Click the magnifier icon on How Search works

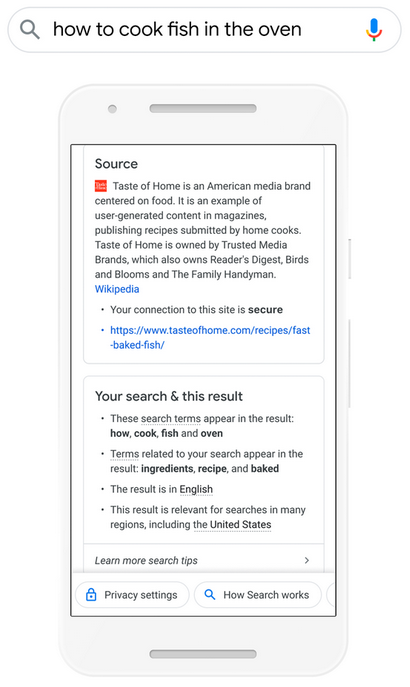pos(210,595)
